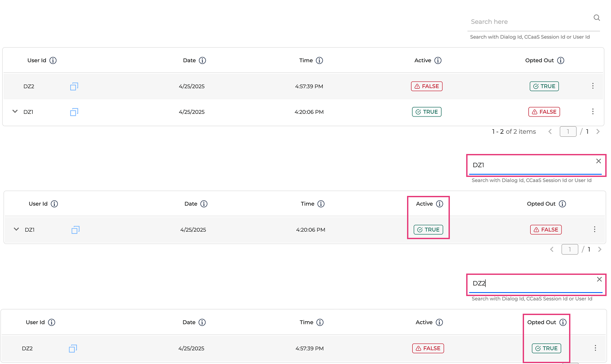Show Date column info icon in unfiltered table
The width and height of the screenshot is (611, 364).
tap(202, 60)
